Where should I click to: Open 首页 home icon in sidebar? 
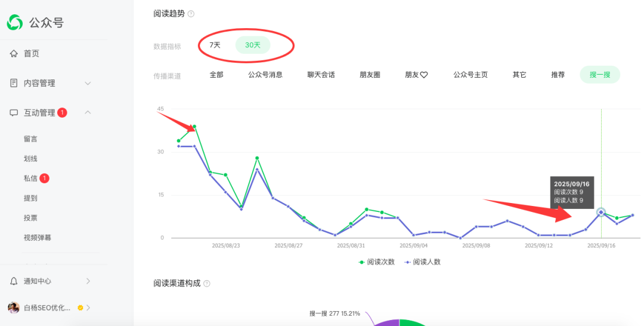pos(14,54)
